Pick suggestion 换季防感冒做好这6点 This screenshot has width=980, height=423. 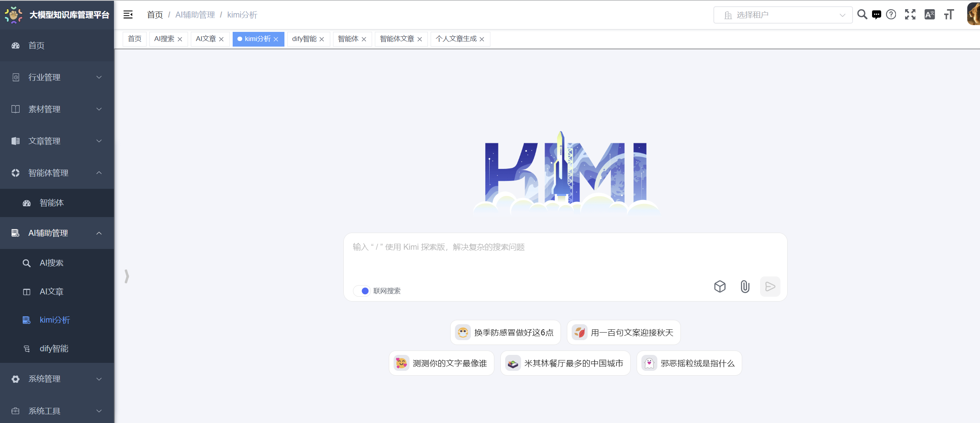coord(505,333)
